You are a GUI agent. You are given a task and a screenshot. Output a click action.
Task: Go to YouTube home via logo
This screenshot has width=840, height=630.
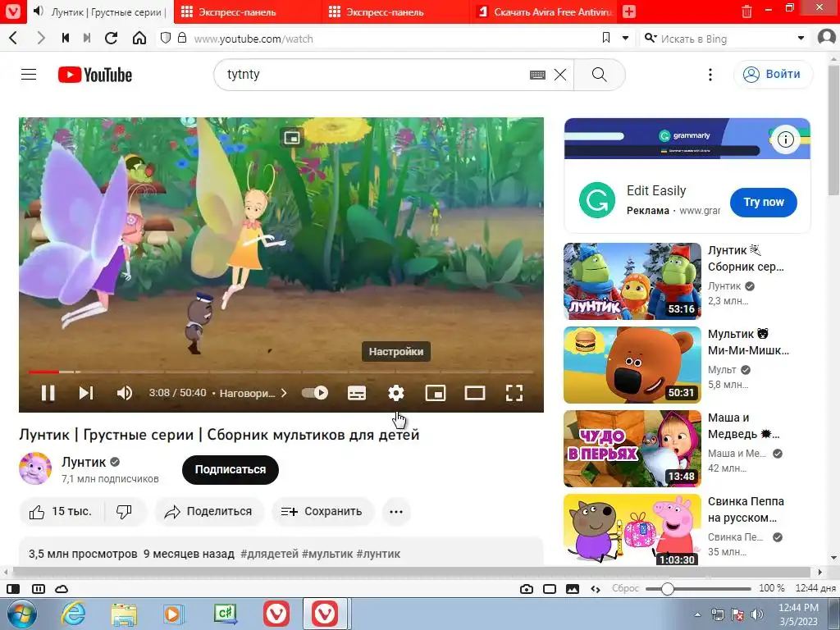pyautogui.click(x=95, y=75)
